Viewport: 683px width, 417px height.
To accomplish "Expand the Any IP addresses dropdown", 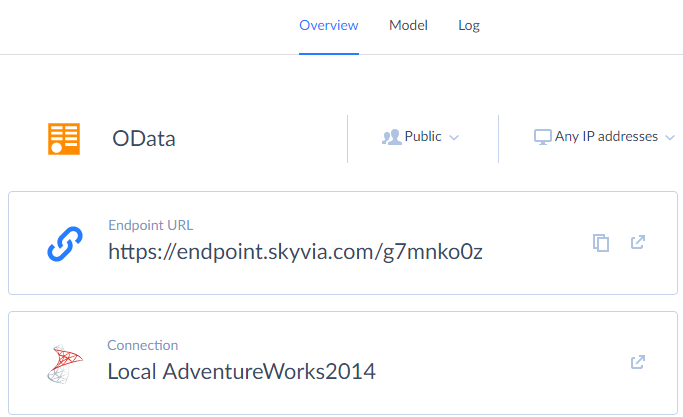I will (605, 137).
